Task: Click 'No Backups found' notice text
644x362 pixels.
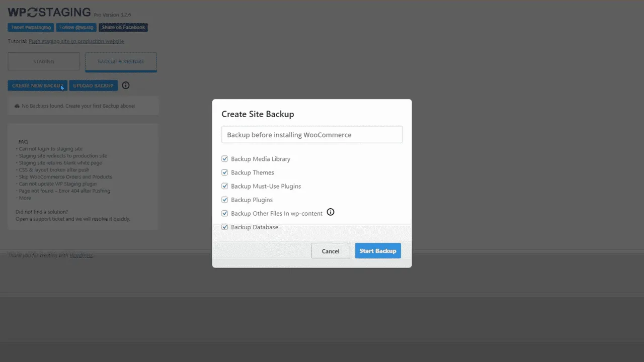Action: tap(78, 106)
